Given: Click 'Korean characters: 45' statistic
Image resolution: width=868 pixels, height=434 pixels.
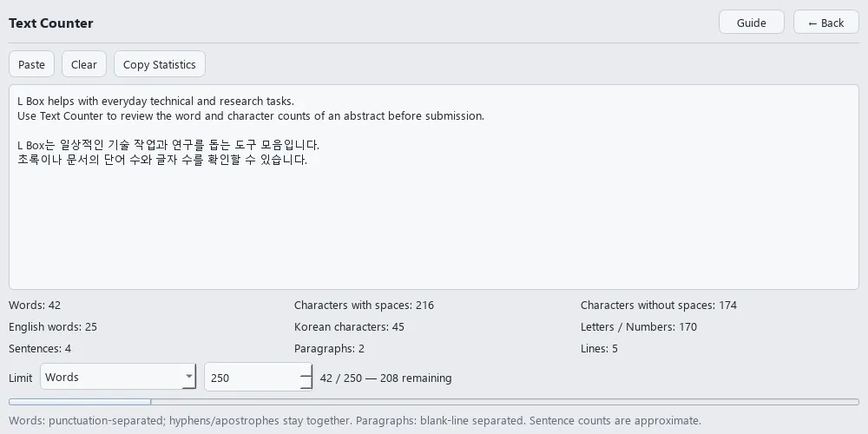Looking at the screenshot, I should pyautogui.click(x=349, y=326).
